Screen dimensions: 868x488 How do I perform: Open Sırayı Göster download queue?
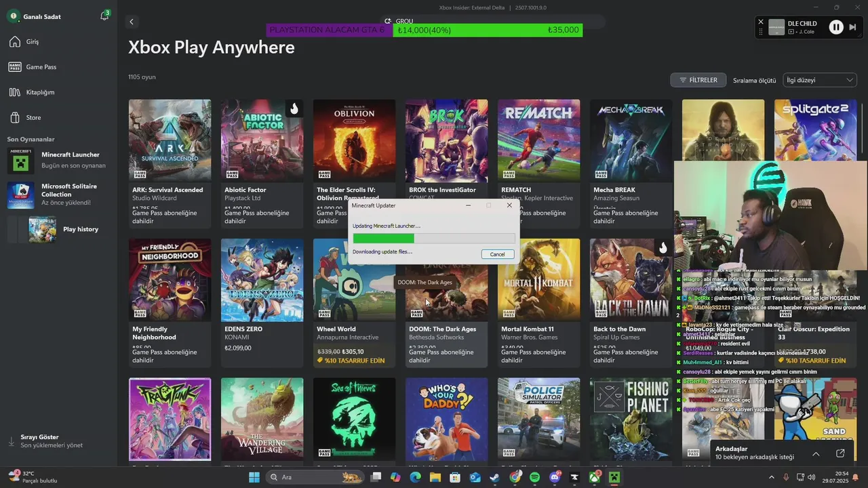tap(46, 441)
